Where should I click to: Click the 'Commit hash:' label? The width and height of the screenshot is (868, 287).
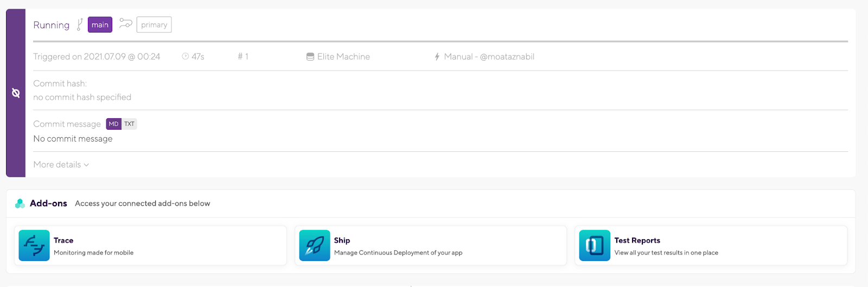[60, 84]
